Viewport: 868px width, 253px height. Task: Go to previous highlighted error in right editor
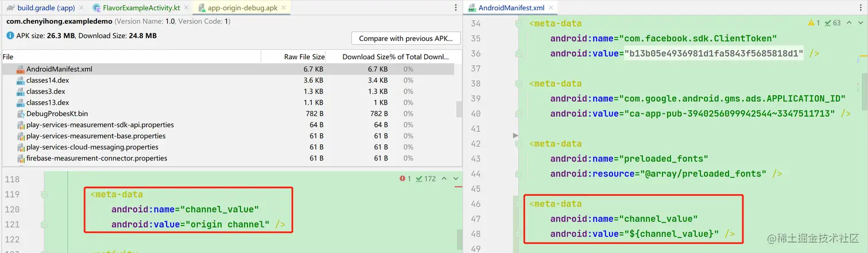point(849,23)
